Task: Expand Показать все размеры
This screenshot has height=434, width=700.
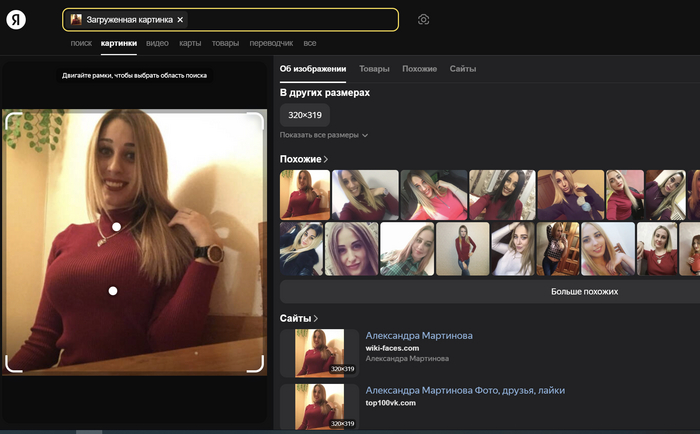Action: tap(324, 135)
